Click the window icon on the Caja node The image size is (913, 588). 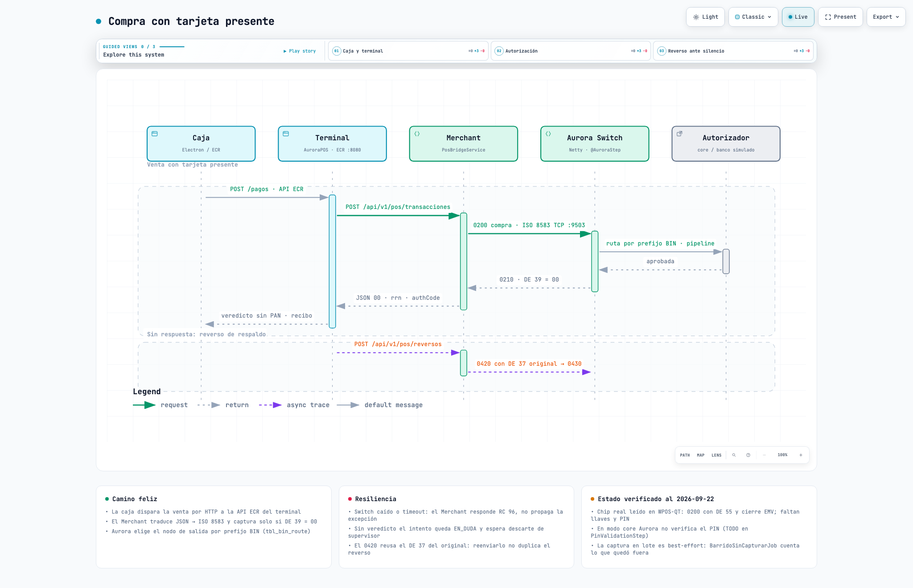(x=155, y=134)
